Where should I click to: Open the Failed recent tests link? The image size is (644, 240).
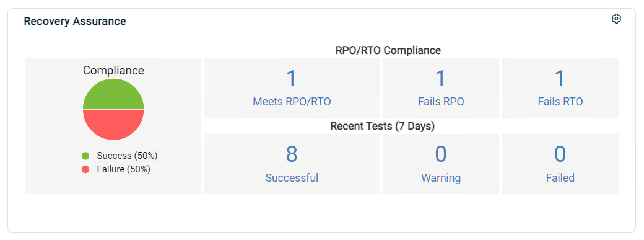pyautogui.click(x=560, y=178)
